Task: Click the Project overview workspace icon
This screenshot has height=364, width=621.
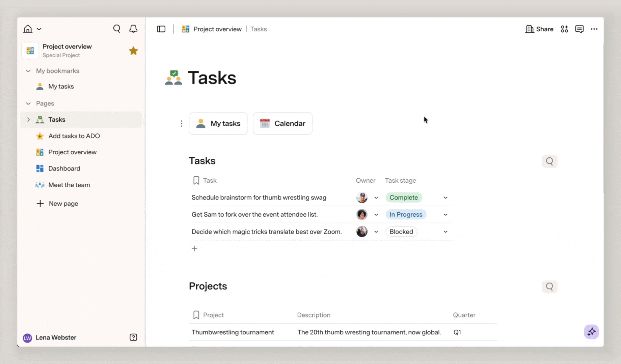Action: 30,51
